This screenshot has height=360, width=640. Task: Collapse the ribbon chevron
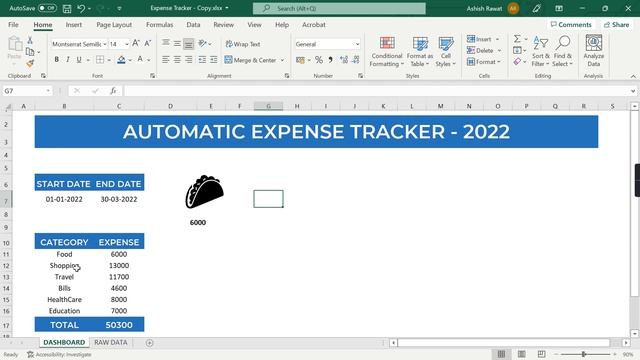click(x=633, y=76)
